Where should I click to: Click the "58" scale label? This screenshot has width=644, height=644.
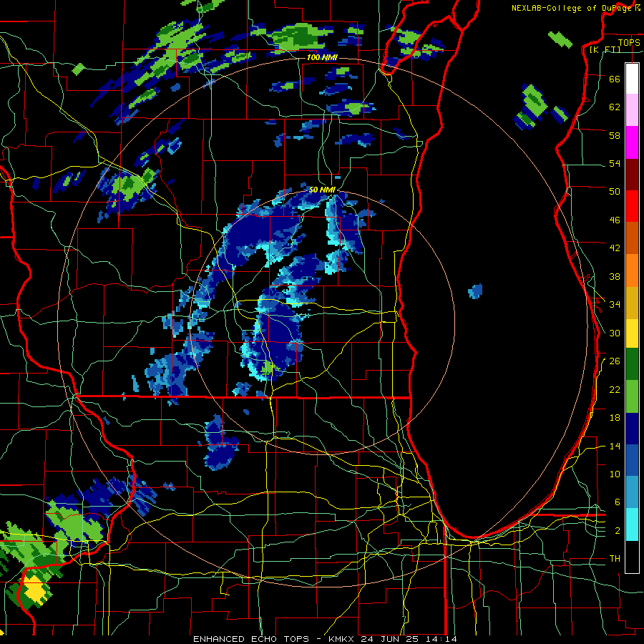615,135
